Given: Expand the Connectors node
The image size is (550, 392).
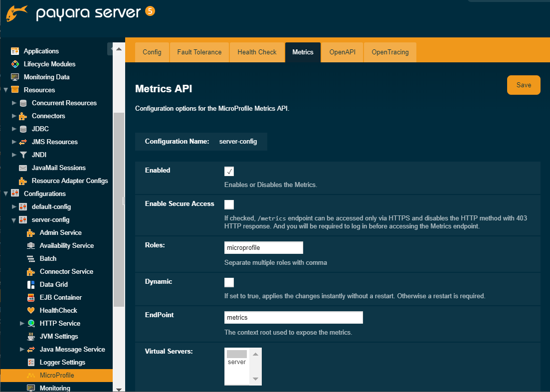Looking at the screenshot, I should pos(14,116).
